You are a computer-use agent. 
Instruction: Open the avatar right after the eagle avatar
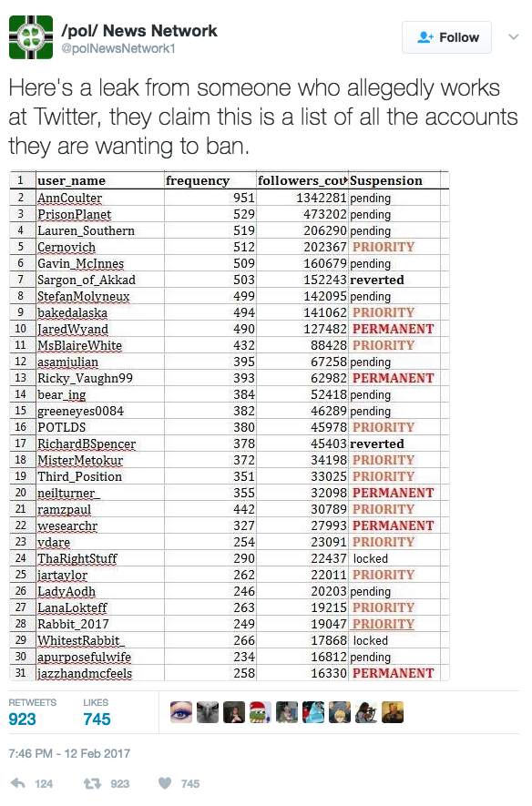(234, 712)
